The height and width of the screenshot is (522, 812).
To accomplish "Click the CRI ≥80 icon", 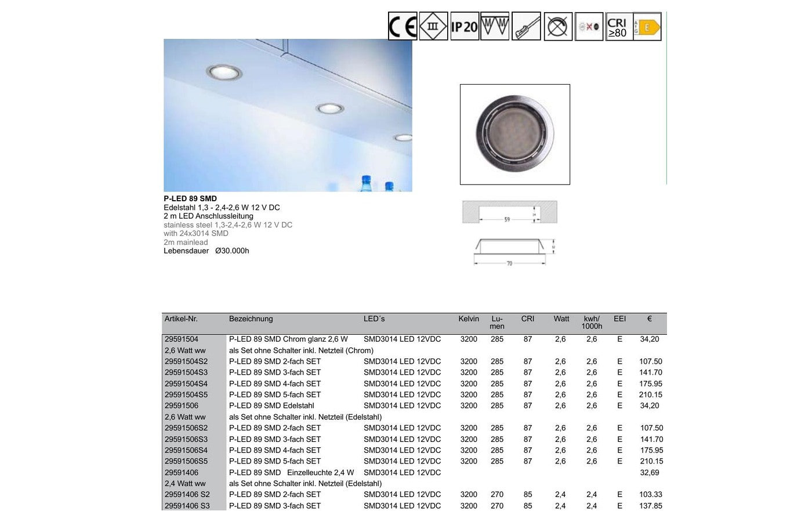I will (619, 27).
